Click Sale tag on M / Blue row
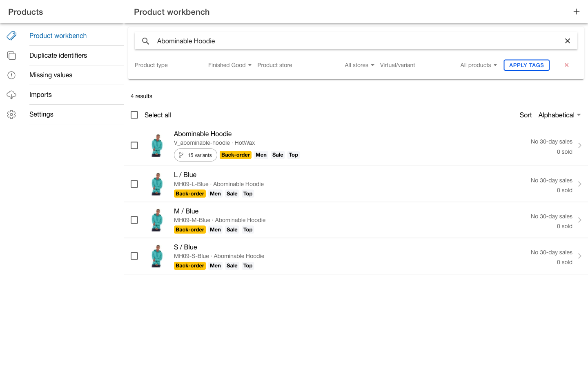Image resolution: width=588 pixels, height=368 pixels. [x=232, y=230]
